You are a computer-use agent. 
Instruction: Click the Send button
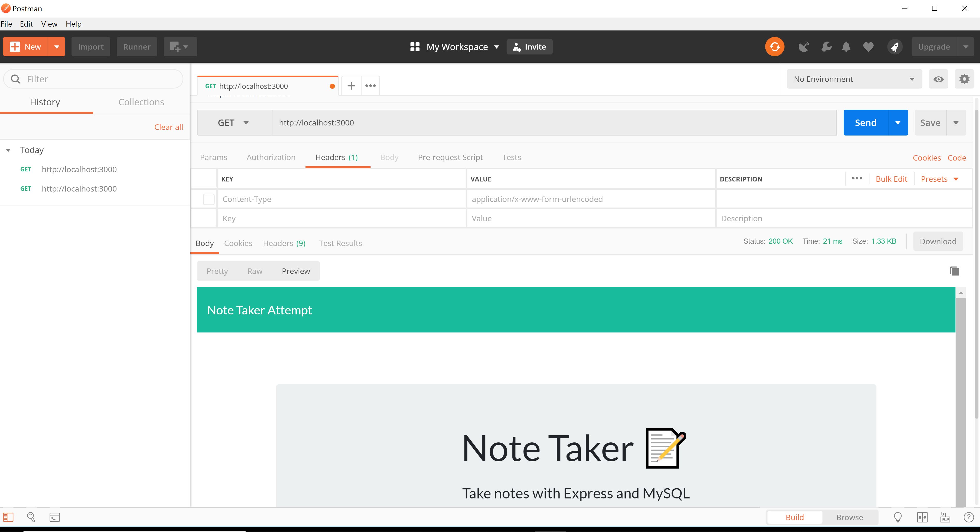[x=865, y=122]
